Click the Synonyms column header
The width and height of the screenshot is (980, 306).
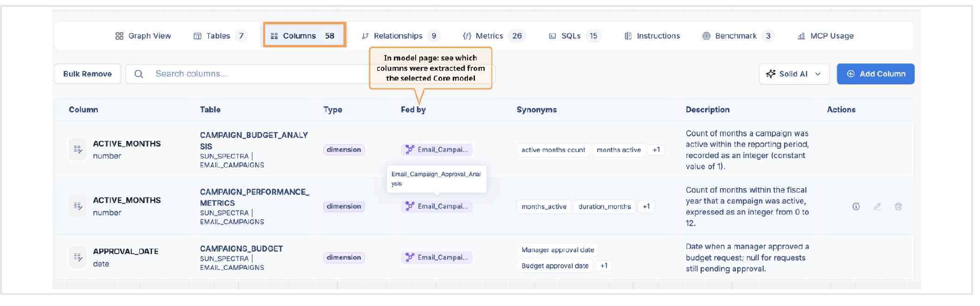tap(537, 110)
